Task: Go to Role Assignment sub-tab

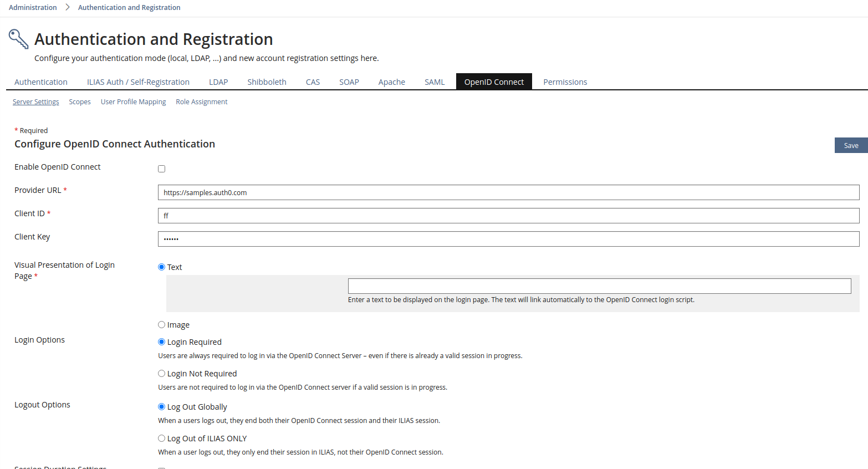Action: click(202, 102)
